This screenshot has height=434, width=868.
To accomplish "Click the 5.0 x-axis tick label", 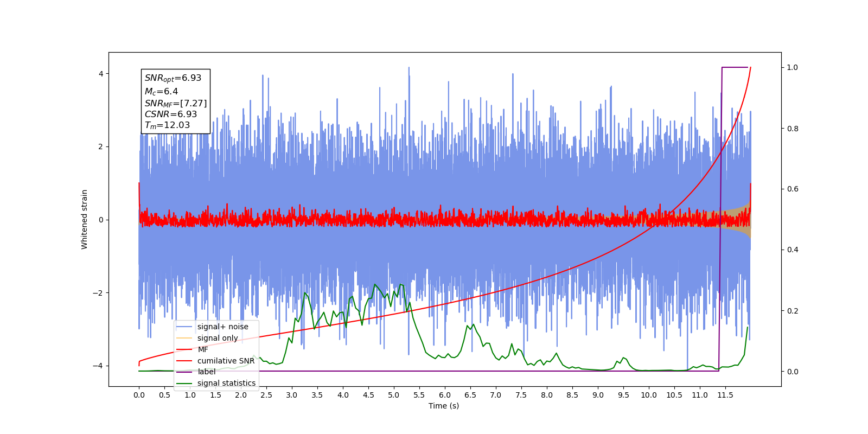I will 394,395.
